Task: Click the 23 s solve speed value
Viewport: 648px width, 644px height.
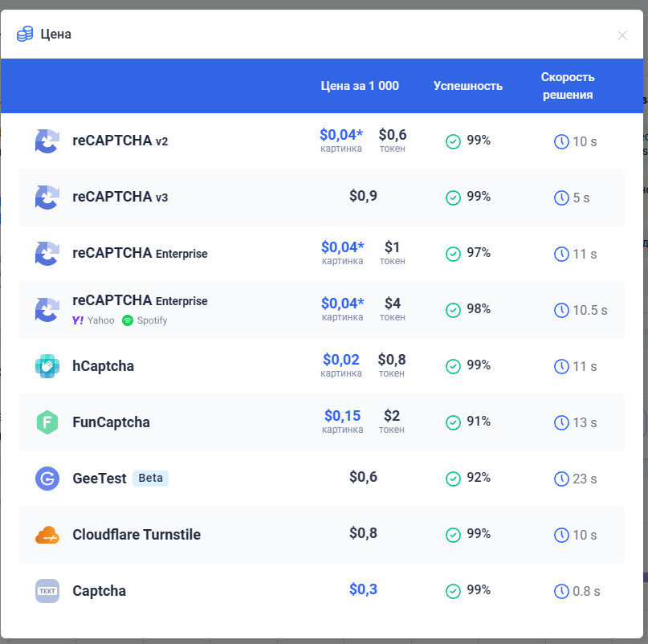Action: [x=585, y=479]
